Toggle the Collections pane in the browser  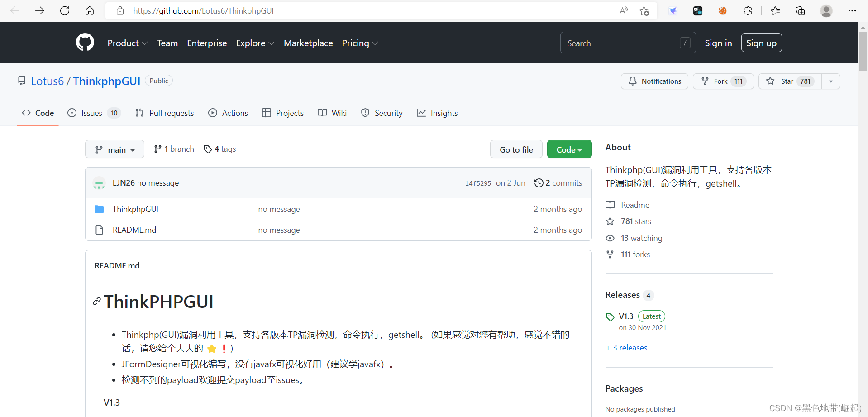[x=800, y=10]
